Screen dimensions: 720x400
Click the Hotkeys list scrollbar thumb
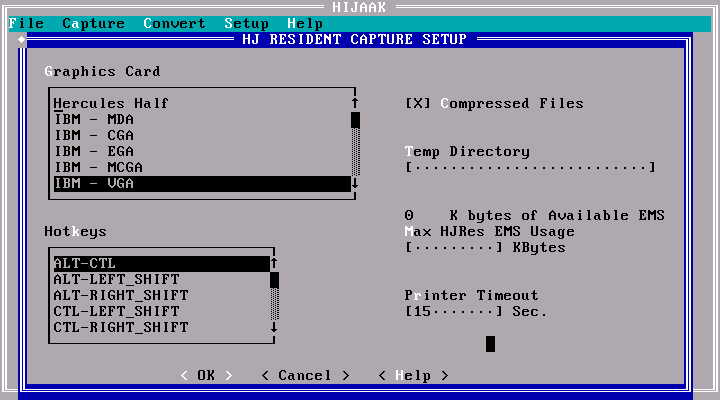pyautogui.click(x=275, y=280)
